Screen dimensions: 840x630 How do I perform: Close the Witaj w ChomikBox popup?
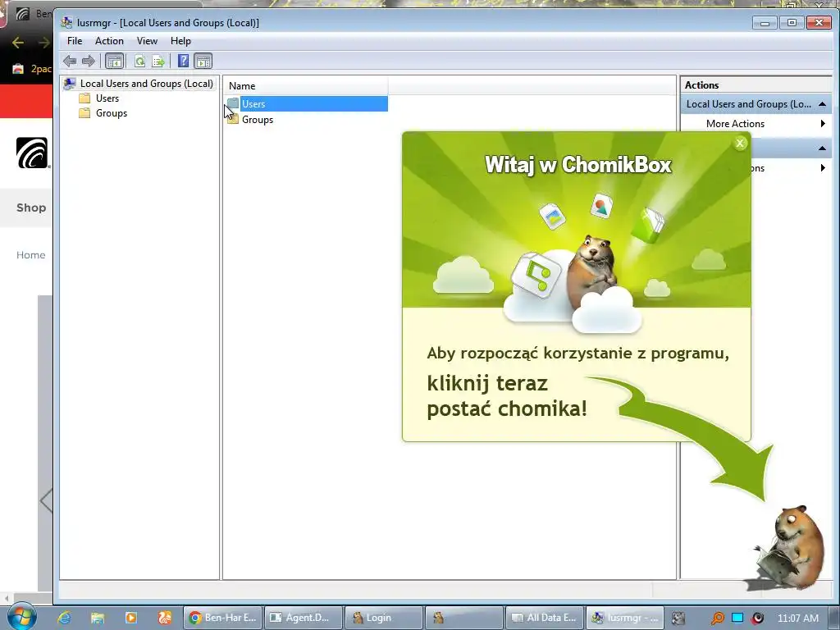point(740,143)
